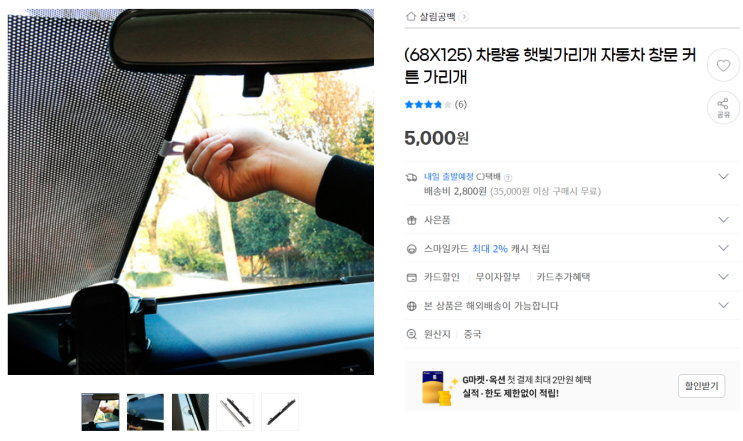Open the 카드추가혜택 option
The height and width of the screenshot is (441, 743).
(x=563, y=277)
